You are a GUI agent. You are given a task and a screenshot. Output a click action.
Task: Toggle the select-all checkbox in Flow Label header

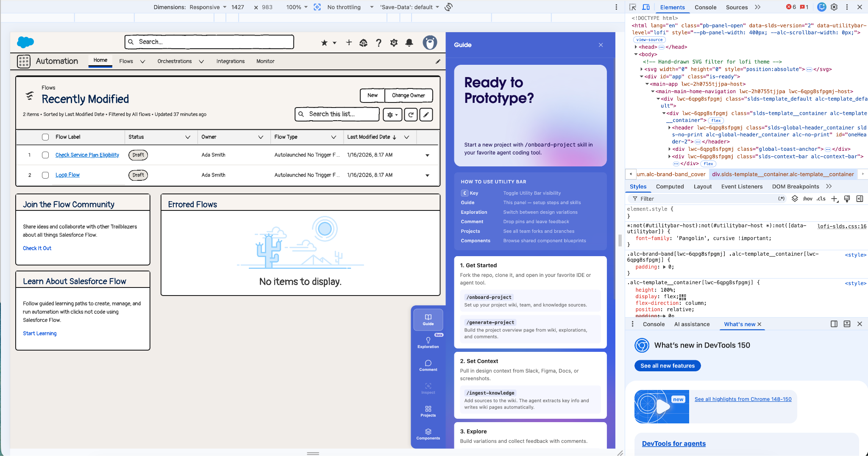45,137
